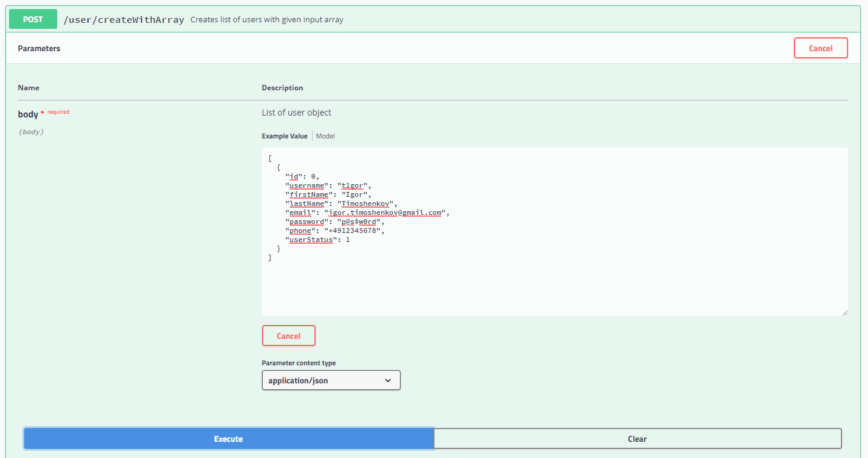Click the red 'required' marker
Screen dimensions: 868x458
point(58,112)
